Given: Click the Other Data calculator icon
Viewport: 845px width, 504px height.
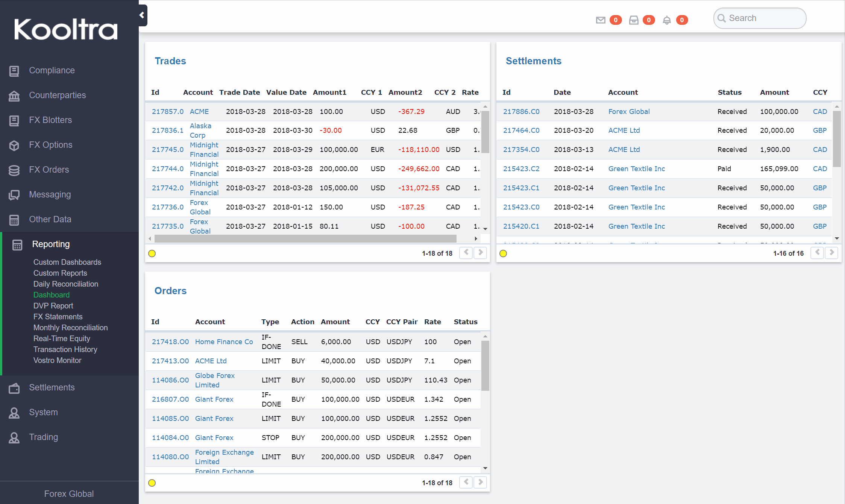Looking at the screenshot, I should pyautogui.click(x=14, y=220).
